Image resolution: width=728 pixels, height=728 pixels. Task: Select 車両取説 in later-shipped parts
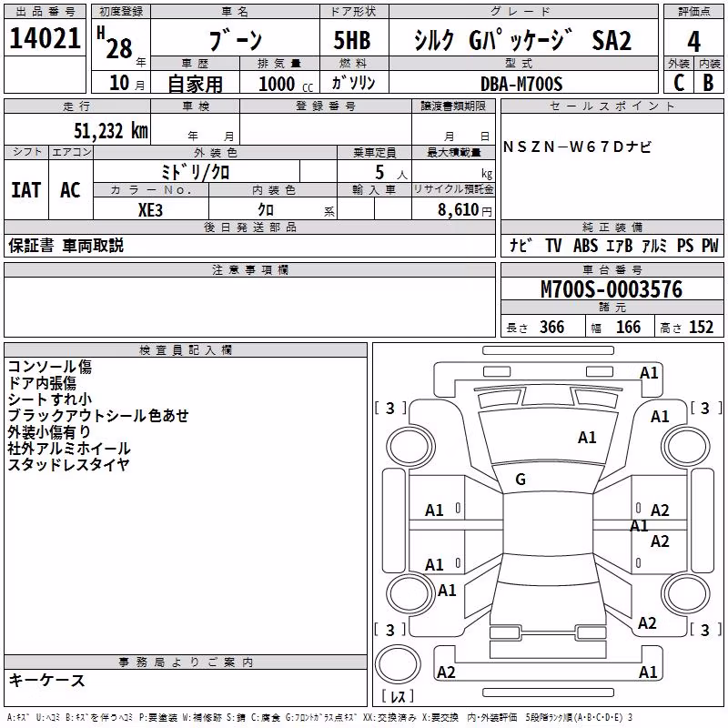tap(93, 246)
